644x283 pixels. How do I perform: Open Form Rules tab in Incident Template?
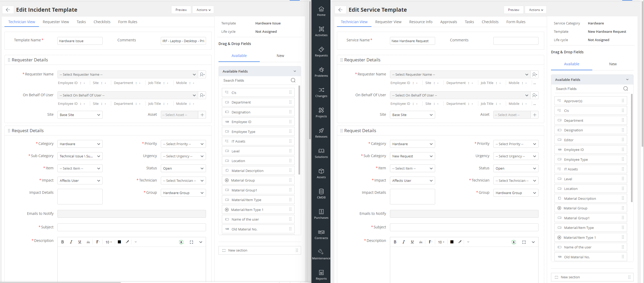(x=128, y=22)
